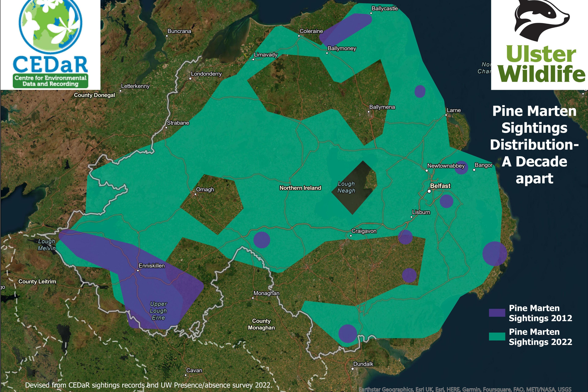This screenshot has width=588, height=392.
Task: Click the Enniskillen town label
Action: [x=151, y=266]
